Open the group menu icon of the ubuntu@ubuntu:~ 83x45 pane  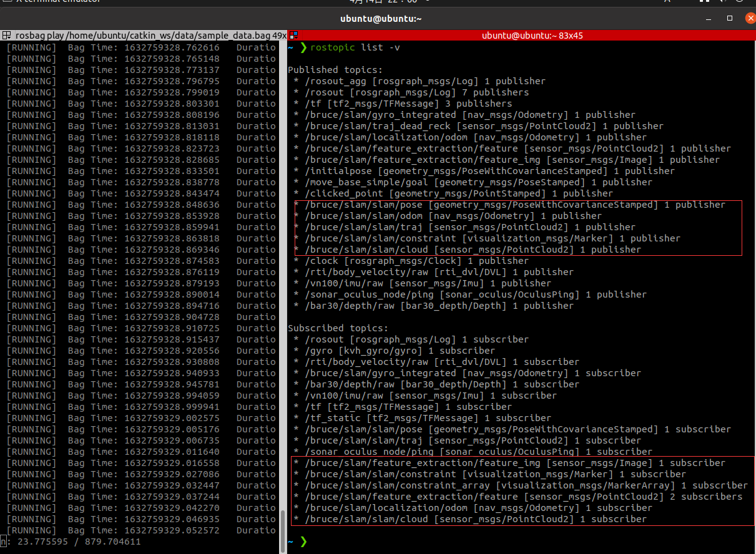[x=294, y=36]
